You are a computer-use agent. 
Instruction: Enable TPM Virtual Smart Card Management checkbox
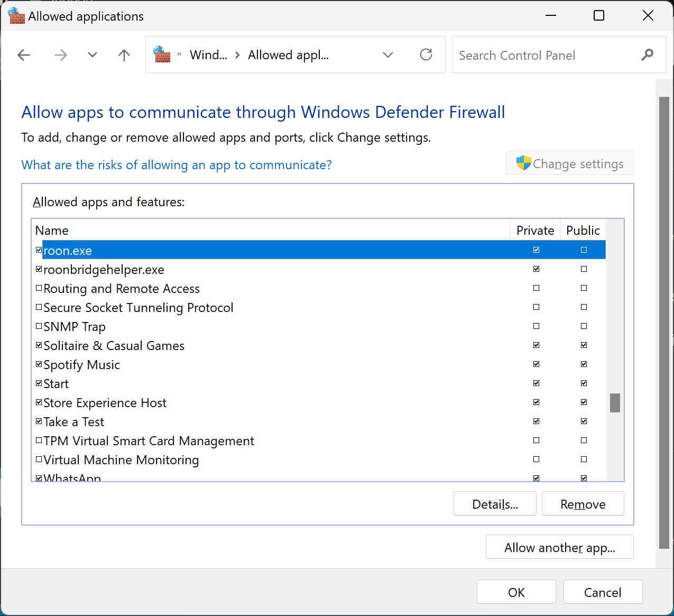point(39,440)
